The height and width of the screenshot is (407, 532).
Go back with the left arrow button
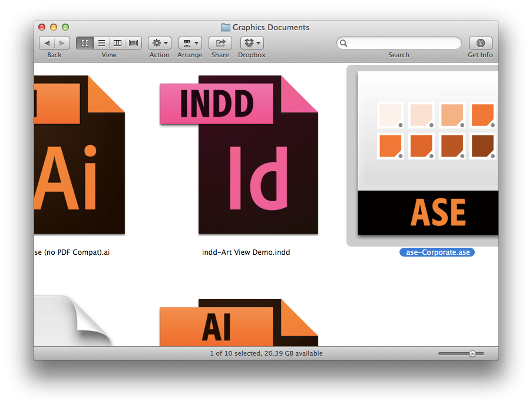pyautogui.click(x=47, y=43)
